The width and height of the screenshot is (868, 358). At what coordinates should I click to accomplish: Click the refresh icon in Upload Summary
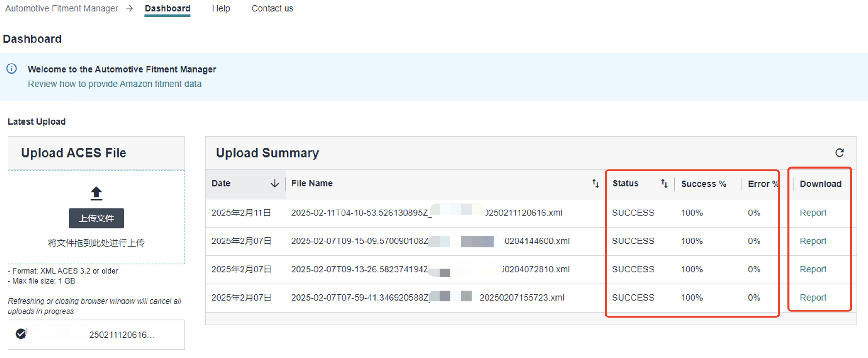point(839,153)
